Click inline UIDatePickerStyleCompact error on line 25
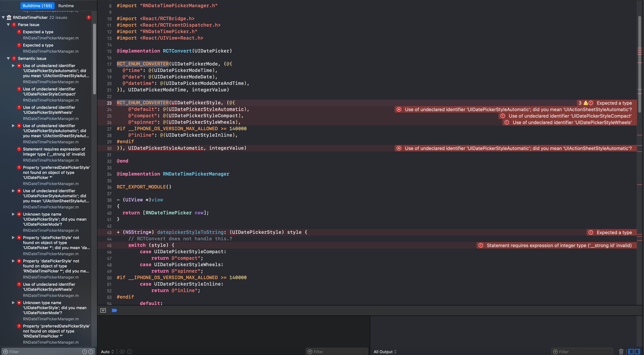The height and width of the screenshot is (355, 644). tap(570, 116)
